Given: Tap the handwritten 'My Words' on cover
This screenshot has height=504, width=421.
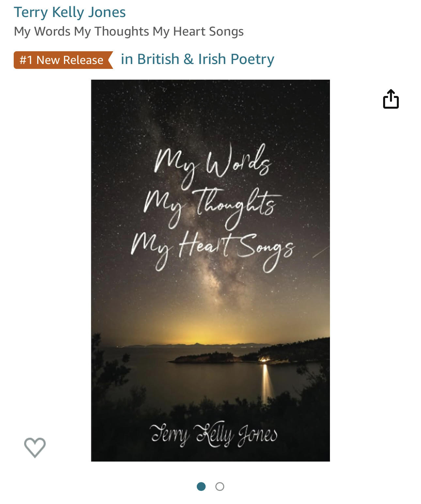Looking at the screenshot, I should pyautogui.click(x=213, y=165).
